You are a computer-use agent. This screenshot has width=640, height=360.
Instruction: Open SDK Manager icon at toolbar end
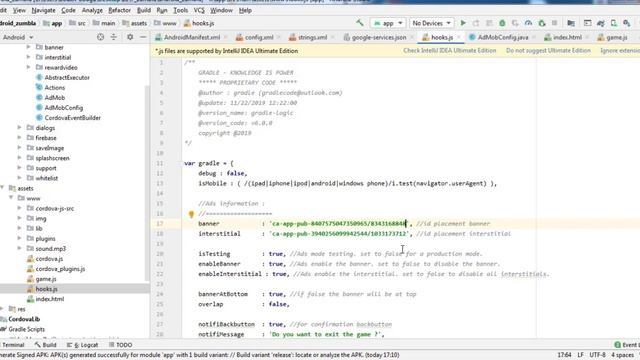point(627,23)
